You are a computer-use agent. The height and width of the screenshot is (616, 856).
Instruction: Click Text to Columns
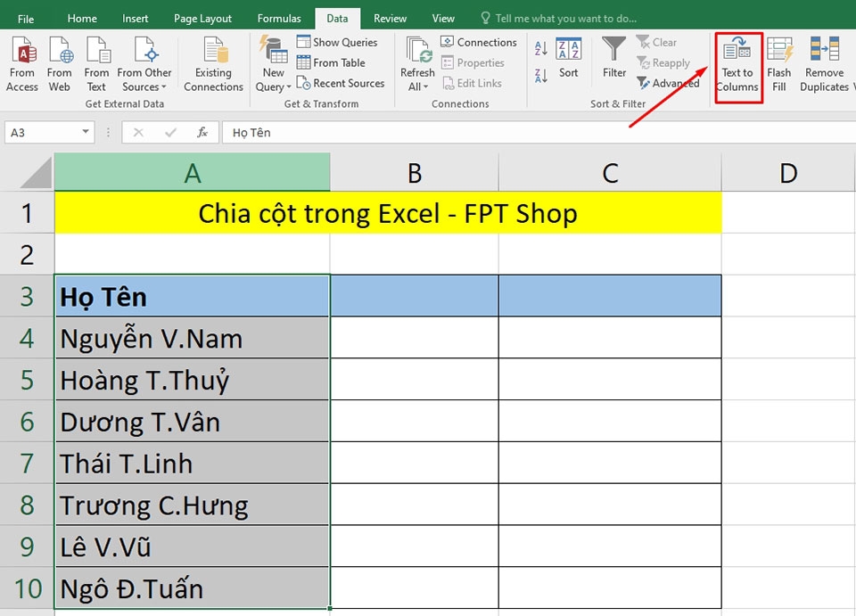737,65
